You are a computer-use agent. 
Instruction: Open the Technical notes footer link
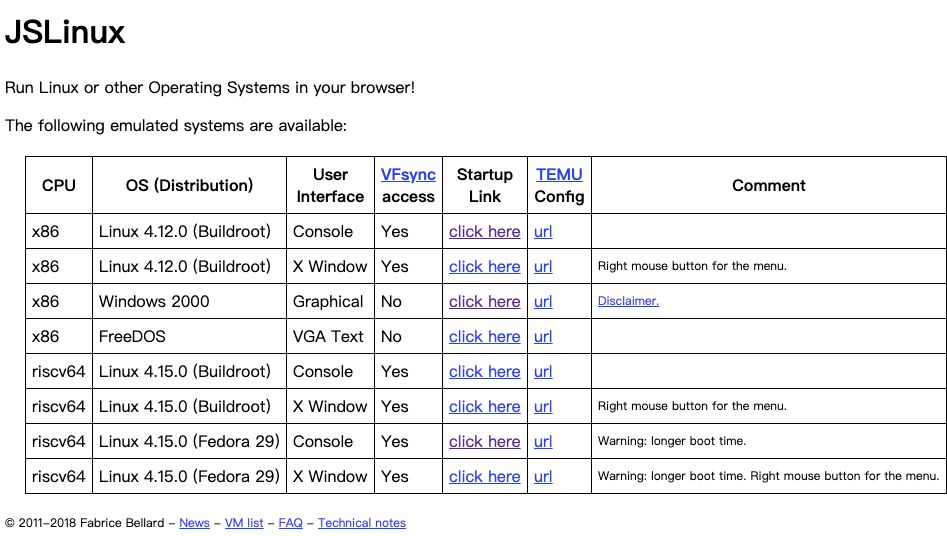pyautogui.click(x=362, y=523)
